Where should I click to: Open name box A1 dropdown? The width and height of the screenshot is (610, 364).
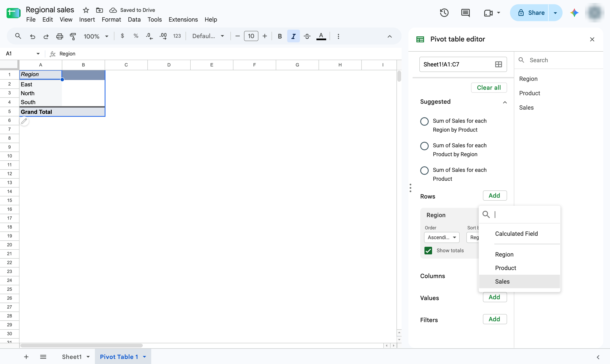(38, 54)
